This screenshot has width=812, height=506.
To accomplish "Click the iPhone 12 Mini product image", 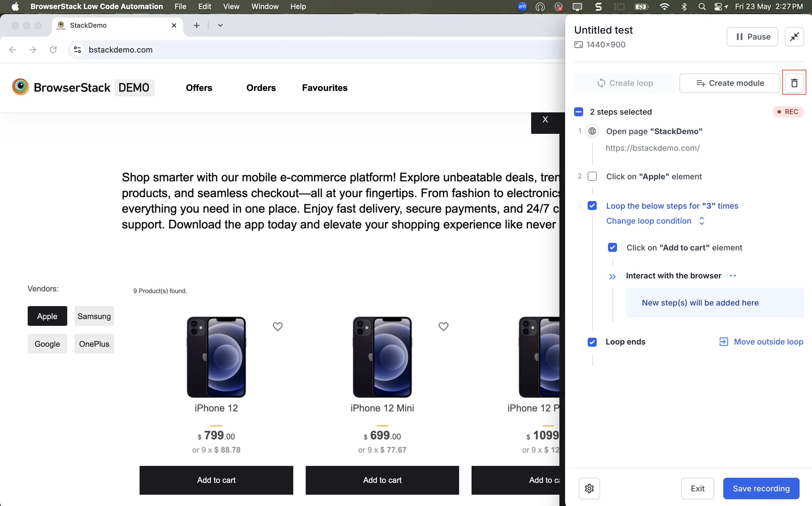I will [x=382, y=357].
